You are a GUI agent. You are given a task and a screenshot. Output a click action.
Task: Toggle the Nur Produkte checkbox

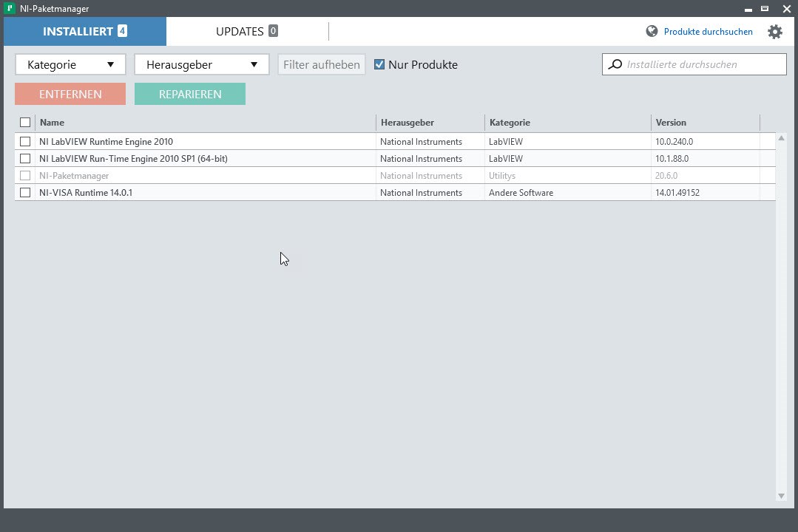(x=379, y=64)
